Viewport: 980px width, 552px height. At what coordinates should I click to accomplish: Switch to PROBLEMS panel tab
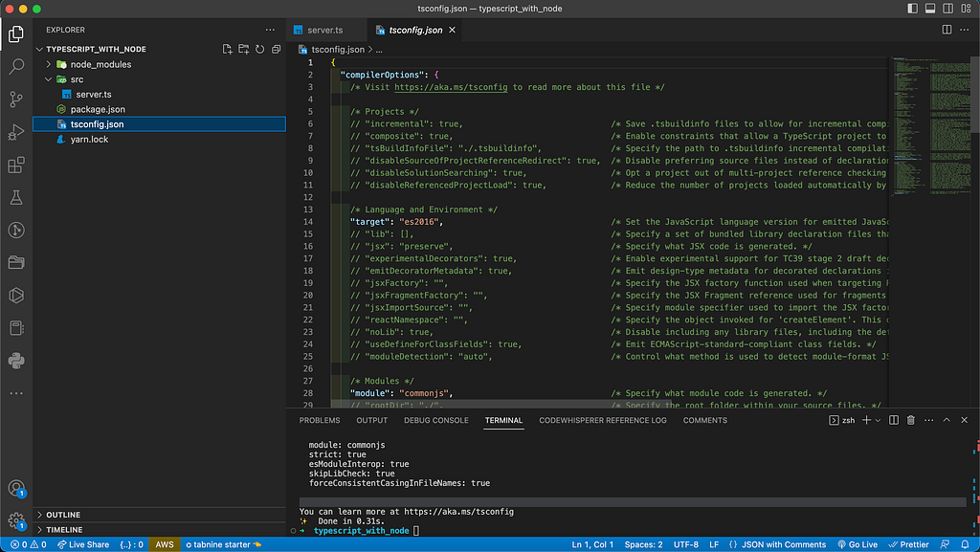point(320,420)
